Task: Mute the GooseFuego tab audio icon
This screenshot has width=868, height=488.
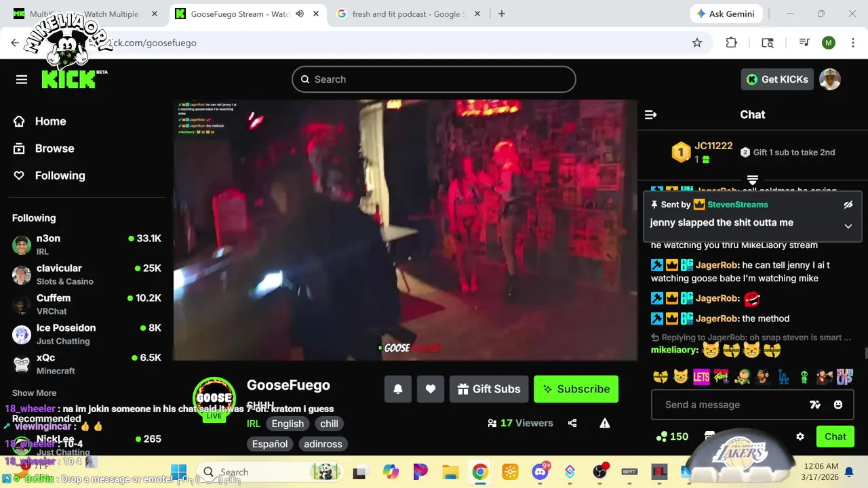Action: (x=300, y=14)
